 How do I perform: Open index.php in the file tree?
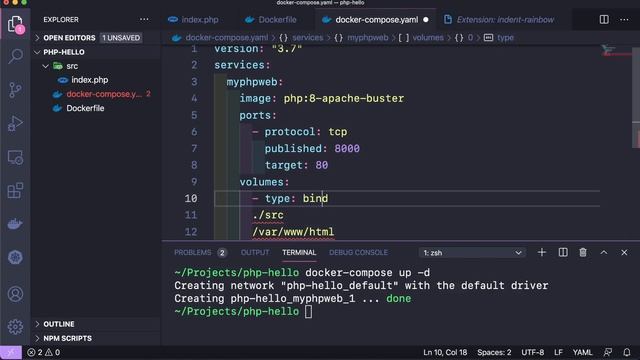click(x=89, y=80)
